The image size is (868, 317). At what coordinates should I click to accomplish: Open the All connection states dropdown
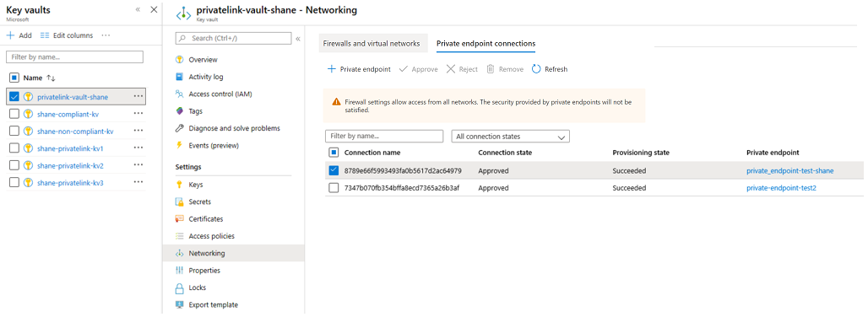(511, 137)
